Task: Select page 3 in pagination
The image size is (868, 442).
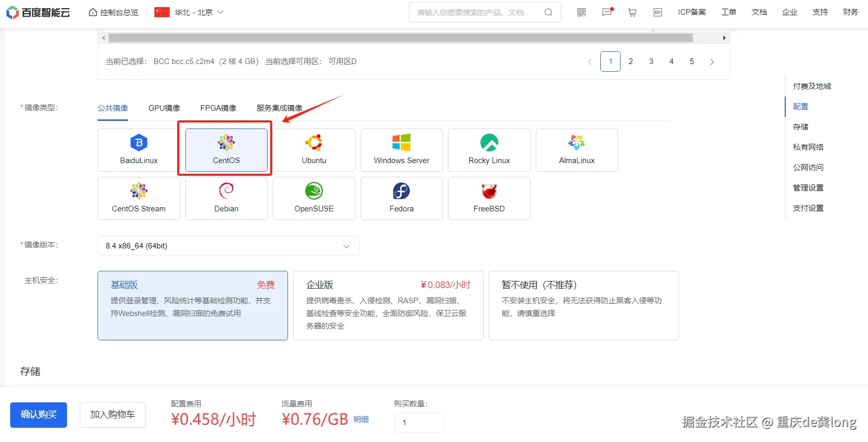Action: tap(651, 61)
